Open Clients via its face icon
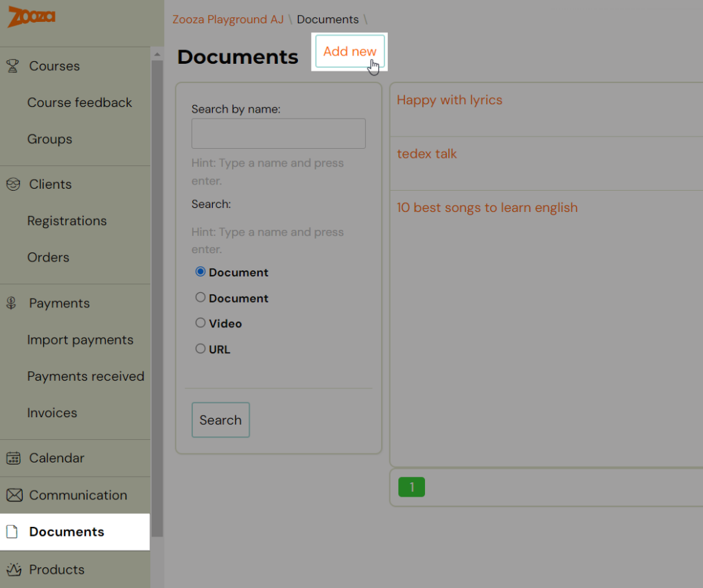703x588 pixels. point(13,184)
